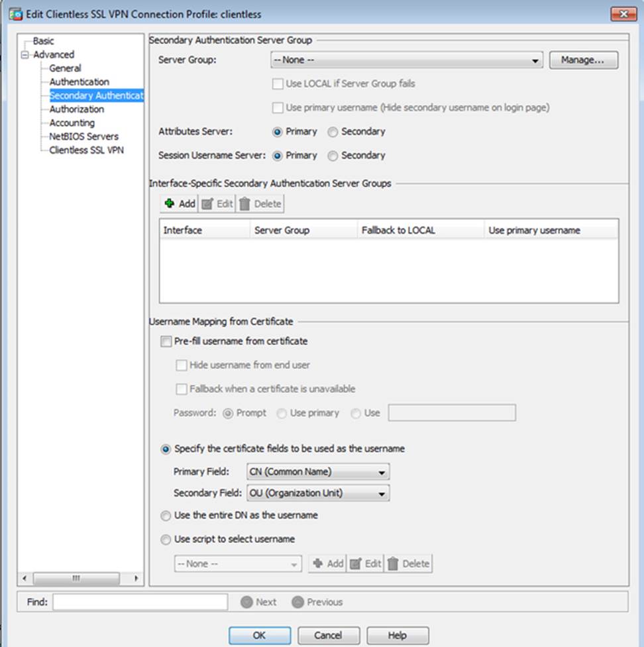Click the Find Next arrow icon
This screenshot has height=647, width=644.
246,602
